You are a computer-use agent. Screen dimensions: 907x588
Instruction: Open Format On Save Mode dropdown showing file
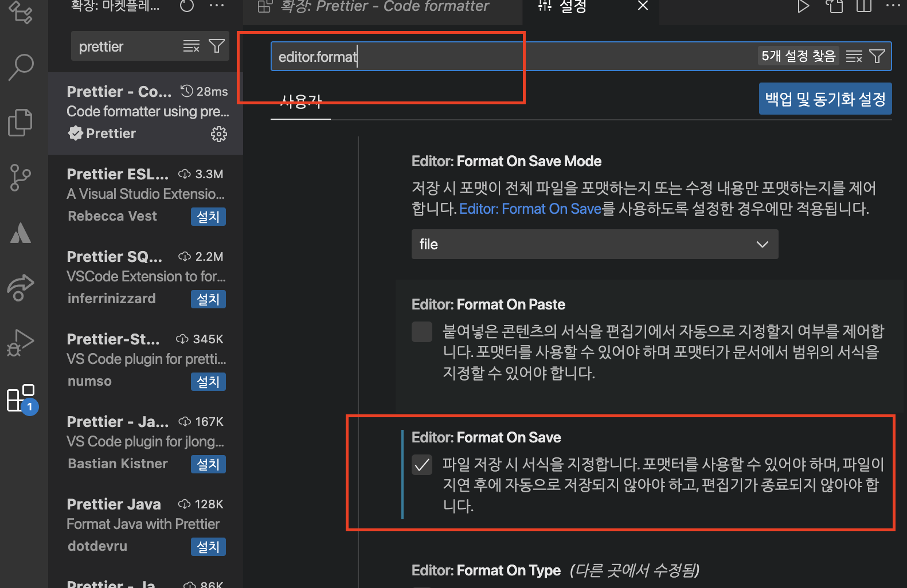pos(595,244)
